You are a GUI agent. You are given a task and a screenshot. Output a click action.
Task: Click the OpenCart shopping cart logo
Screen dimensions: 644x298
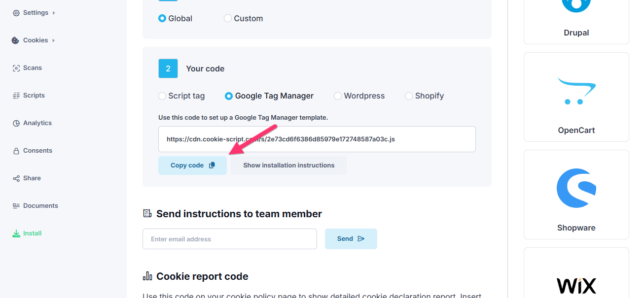pos(576,91)
